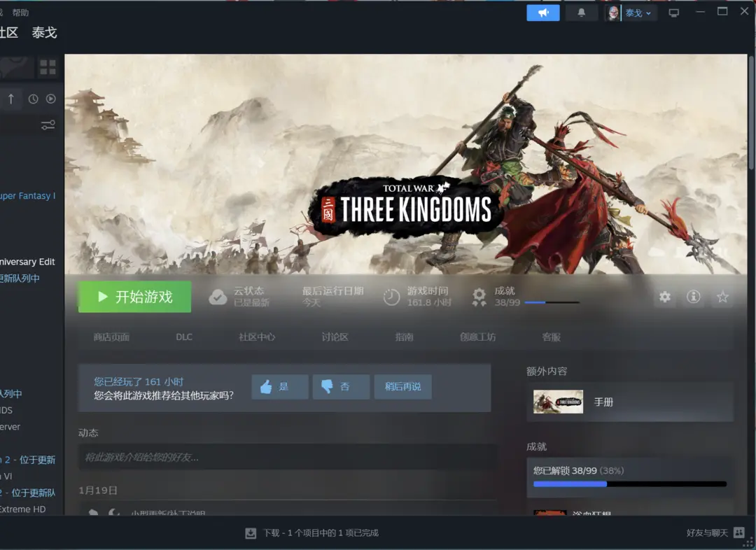This screenshot has height=550, width=756.
Task: Click the 最后运行日期 今天 stat
Action: 332,297
